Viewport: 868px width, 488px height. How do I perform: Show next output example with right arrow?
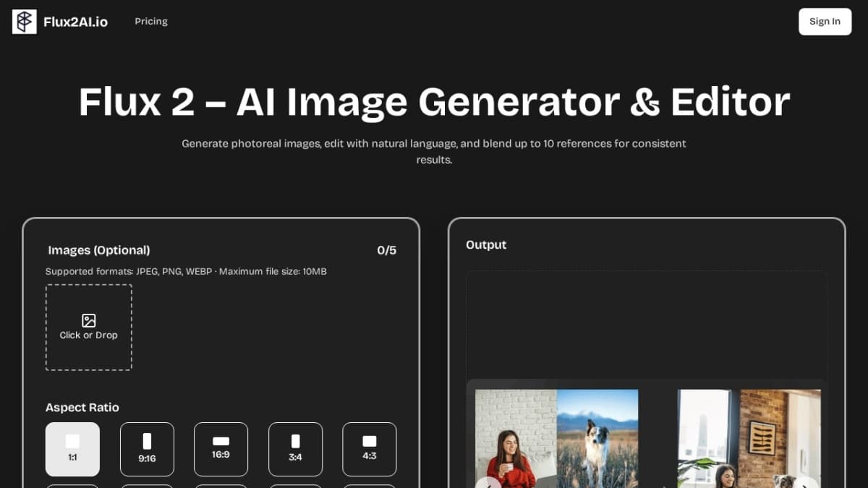pyautogui.click(x=806, y=483)
